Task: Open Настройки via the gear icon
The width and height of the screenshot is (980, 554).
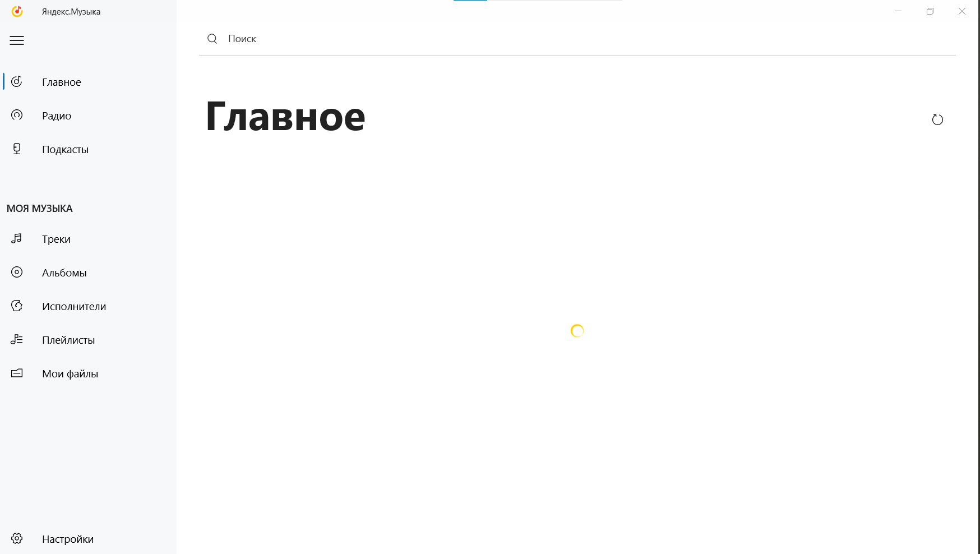Action: [x=17, y=538]
